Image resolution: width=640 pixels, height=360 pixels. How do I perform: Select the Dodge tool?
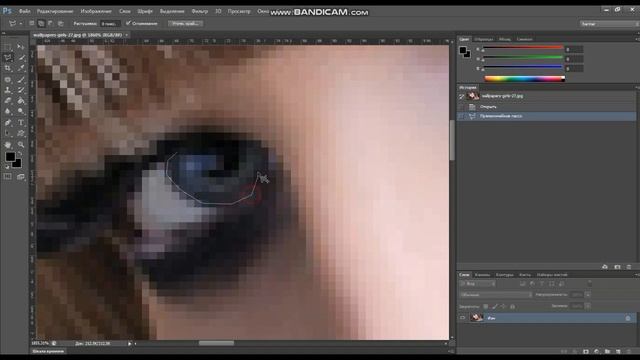(21, 111)
